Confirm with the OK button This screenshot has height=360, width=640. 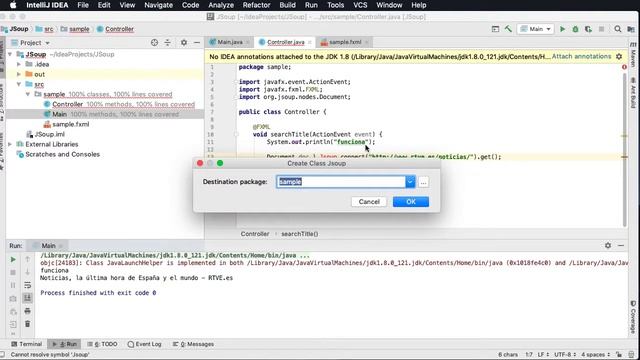pos(411,202)
